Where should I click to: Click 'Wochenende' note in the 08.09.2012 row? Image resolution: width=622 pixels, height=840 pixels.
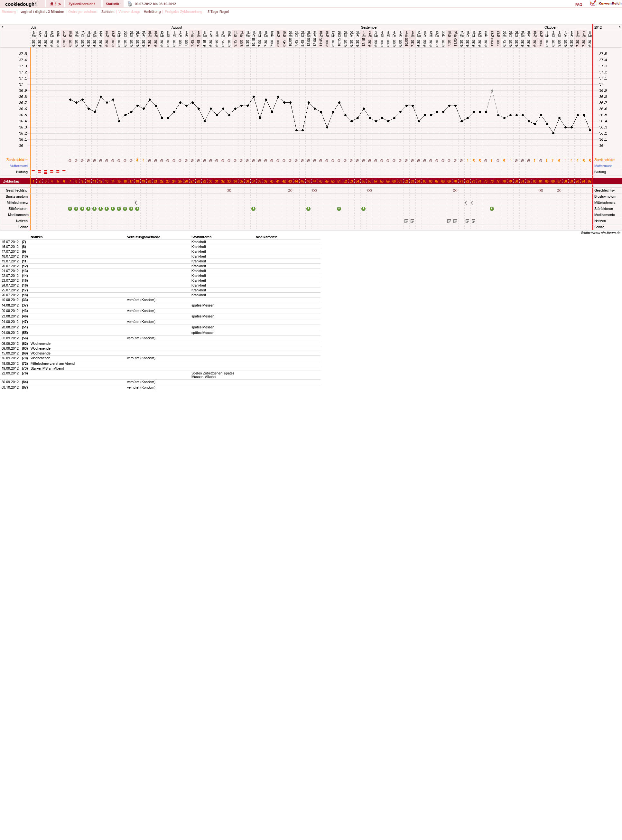coord(41,344)
